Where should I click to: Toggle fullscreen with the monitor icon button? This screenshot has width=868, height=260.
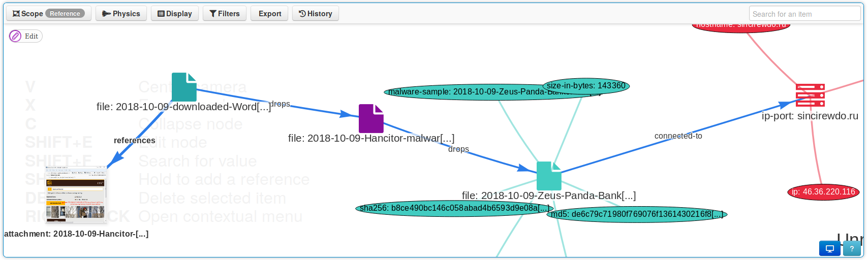pos(829,248)
